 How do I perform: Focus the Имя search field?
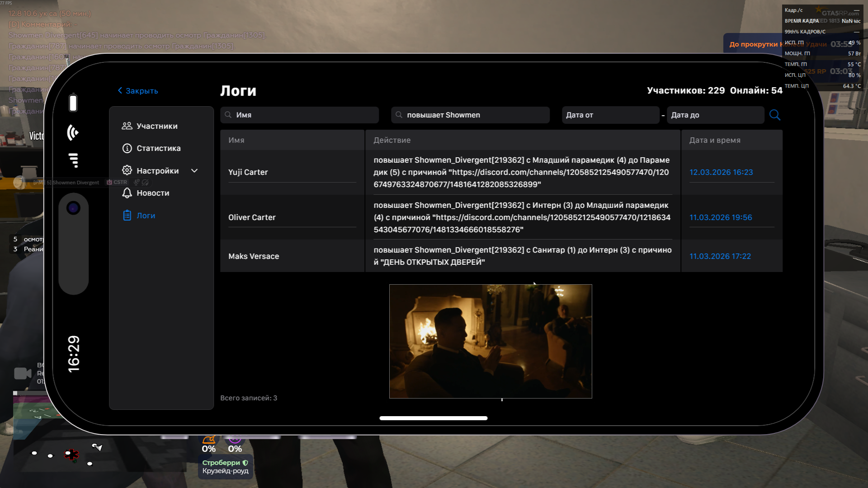(x=299, y=115)
